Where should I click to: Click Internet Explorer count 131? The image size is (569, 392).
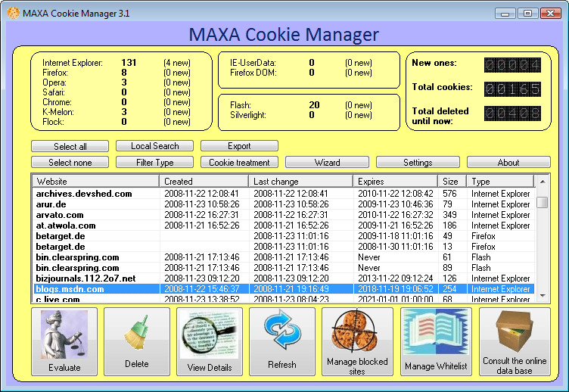[x=129, y=62]
